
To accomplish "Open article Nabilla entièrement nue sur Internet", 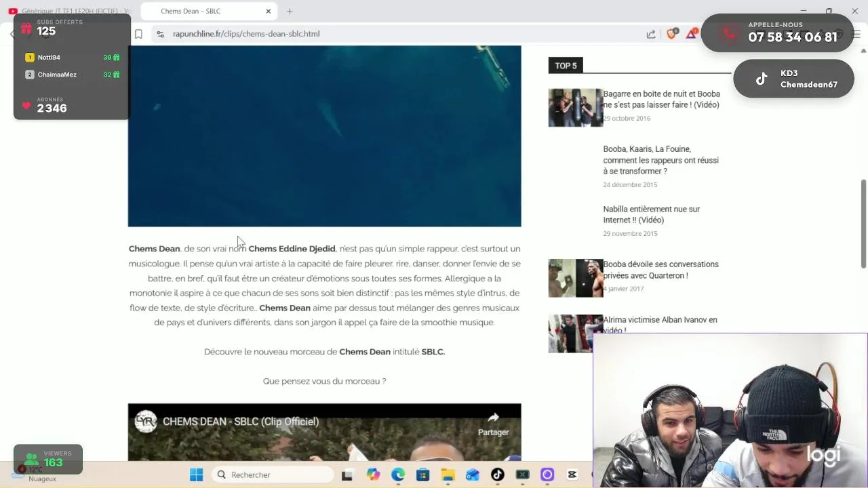I will 652,215.
